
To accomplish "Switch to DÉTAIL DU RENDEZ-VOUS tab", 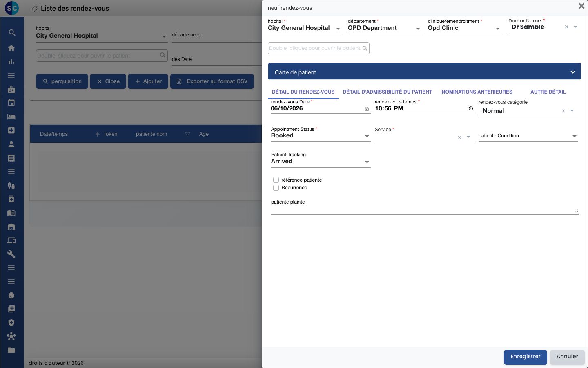I will [303, 92].
